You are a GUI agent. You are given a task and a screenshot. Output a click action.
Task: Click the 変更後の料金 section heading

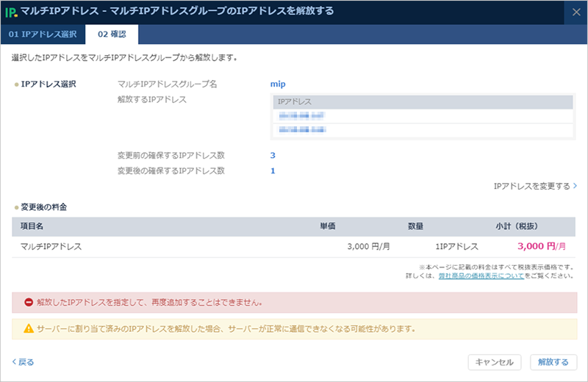click(x=49, y=207)
